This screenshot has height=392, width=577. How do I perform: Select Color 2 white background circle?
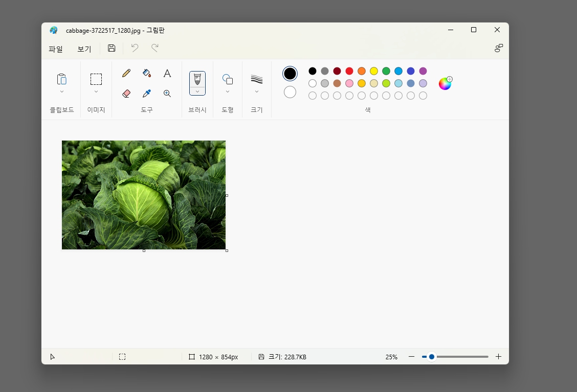[x=290, y=92]
